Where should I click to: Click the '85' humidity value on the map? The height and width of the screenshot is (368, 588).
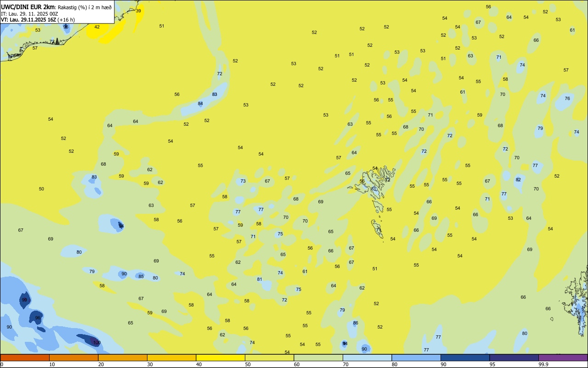pyautogui.click(x=141, y=276)
